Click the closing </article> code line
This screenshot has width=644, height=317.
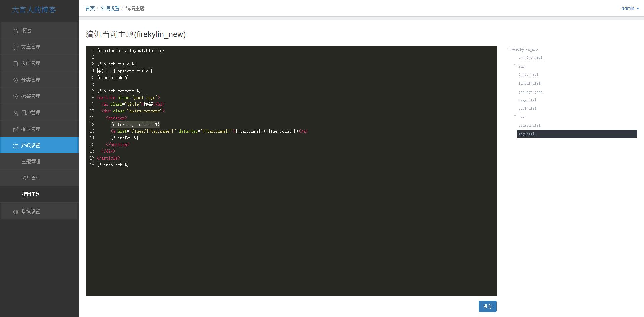pyautogui.click(x=108, y=158)
